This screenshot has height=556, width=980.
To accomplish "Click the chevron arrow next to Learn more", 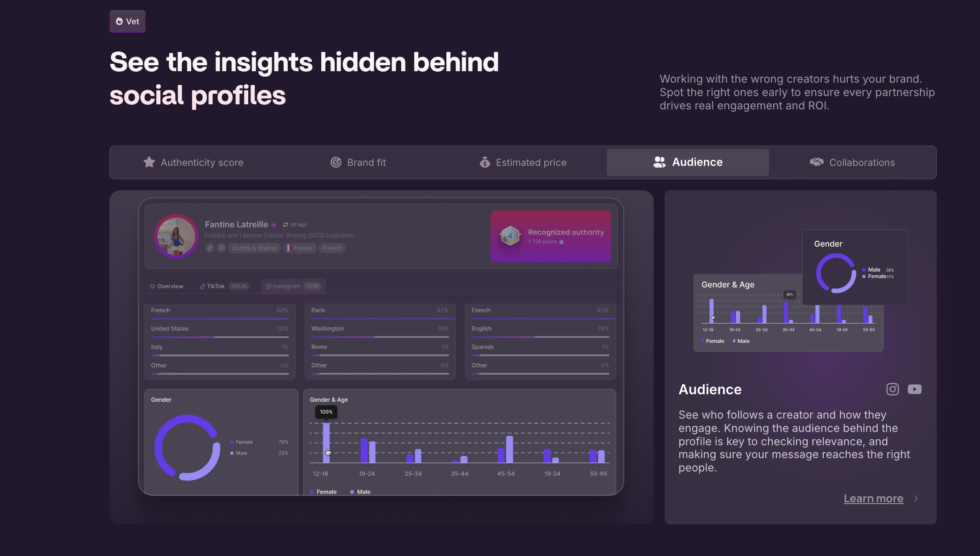I will pos(916,498).
